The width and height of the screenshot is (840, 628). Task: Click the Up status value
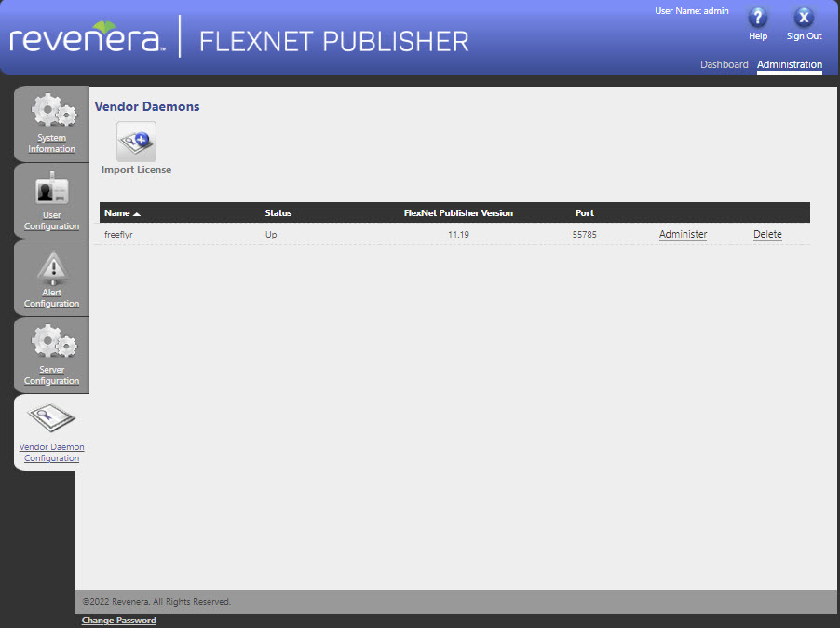click(x=271, y=235)
